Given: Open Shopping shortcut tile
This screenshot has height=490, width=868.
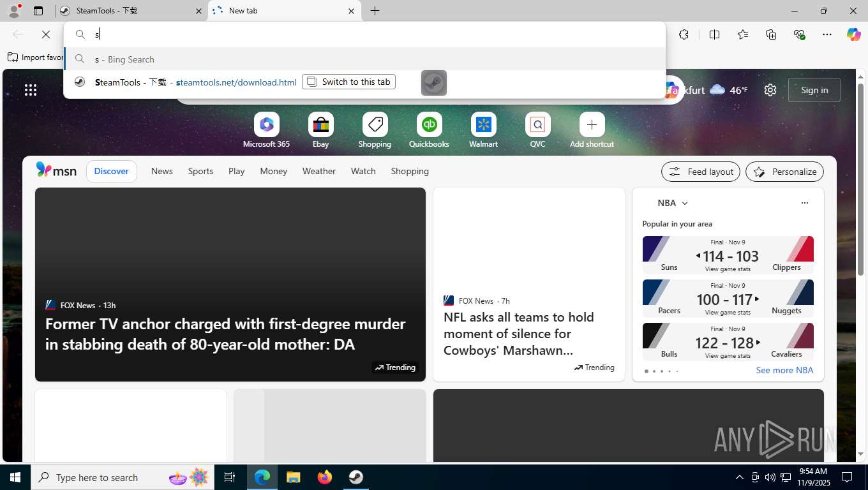Looking at the screenshot, I should tap(375, 131).
